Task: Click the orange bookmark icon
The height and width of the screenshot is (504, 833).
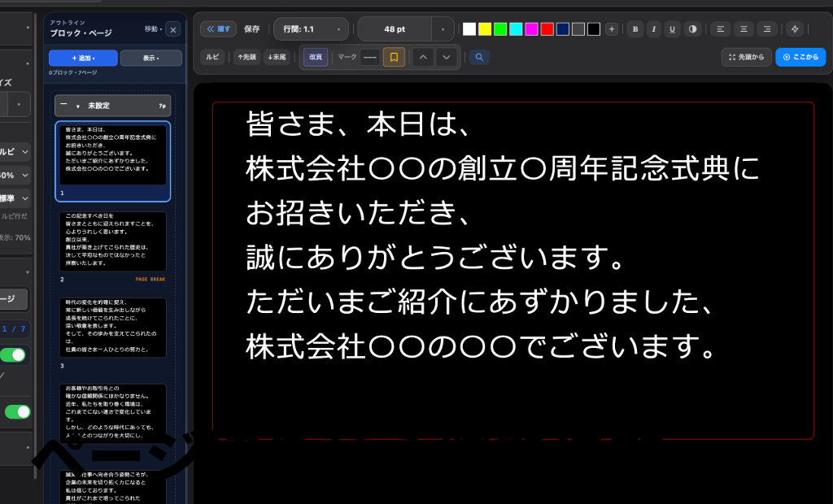Action: pos(394,57)
